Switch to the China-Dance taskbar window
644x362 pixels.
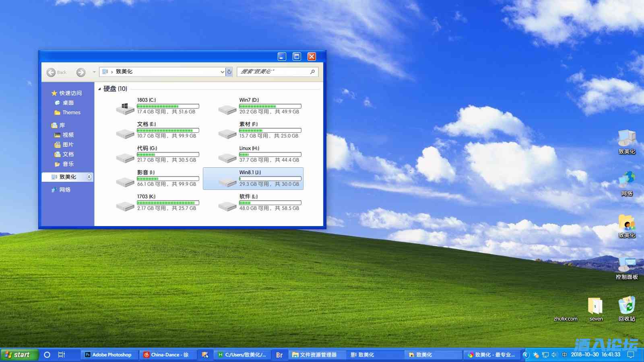pyautogui.click(x=167, y=355)
